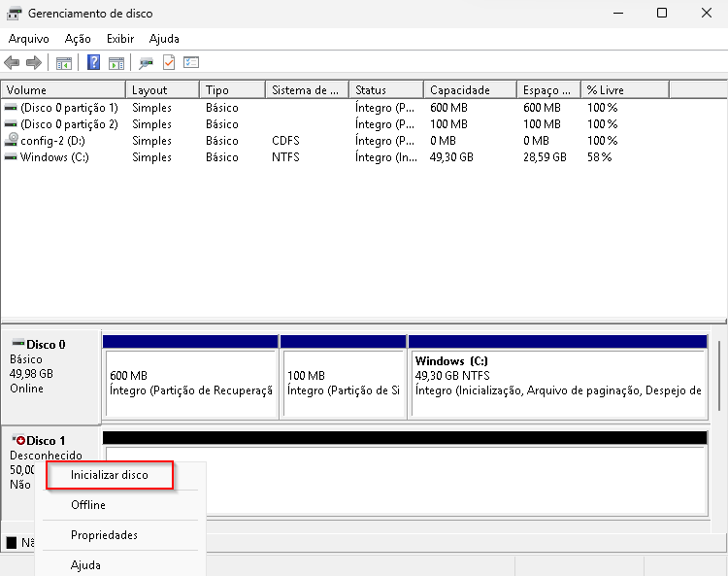Open Help via blue question mark icon

[94, 63]
